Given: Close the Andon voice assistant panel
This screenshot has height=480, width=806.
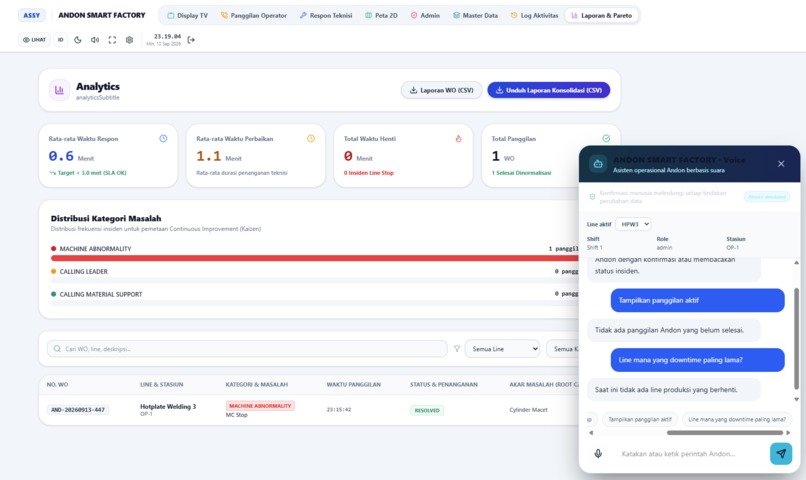Looking at the screenshot, I should tap(781, 163).
